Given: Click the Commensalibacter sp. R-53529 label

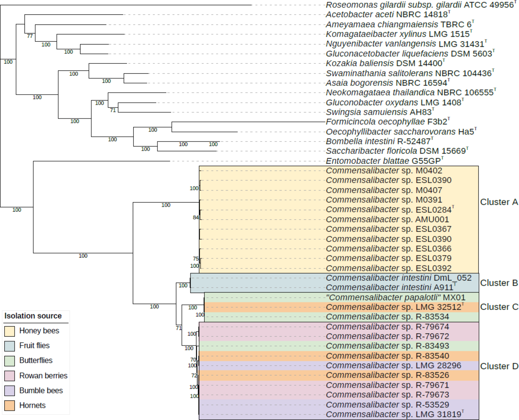Looking at the screenshot, I should pos(387,405).
